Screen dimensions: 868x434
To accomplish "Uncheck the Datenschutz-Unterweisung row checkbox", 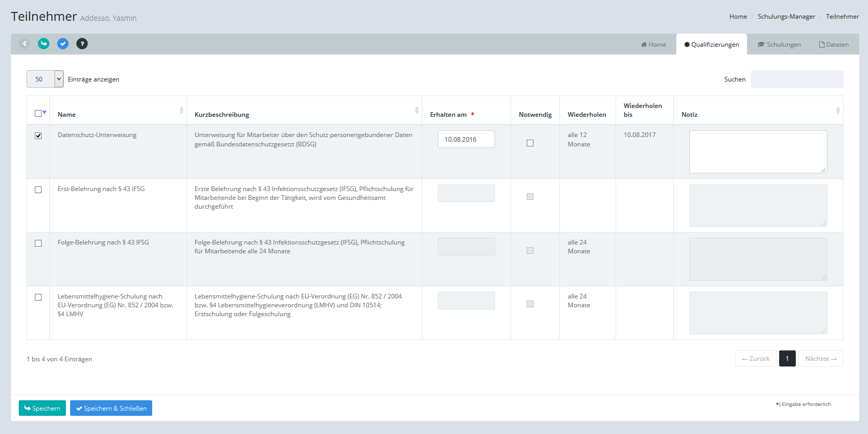I will (38, 135).
